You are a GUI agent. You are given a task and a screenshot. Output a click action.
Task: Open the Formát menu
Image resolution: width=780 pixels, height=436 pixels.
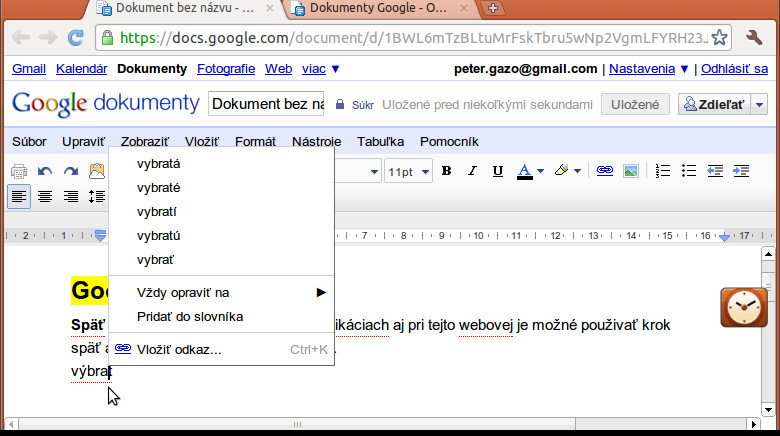pos(255,142)
